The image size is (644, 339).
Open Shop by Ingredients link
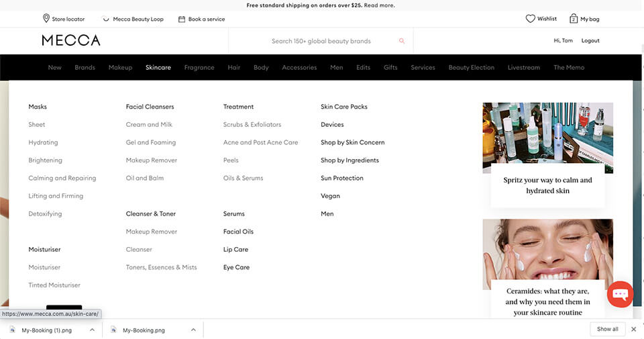click(350, 160)
